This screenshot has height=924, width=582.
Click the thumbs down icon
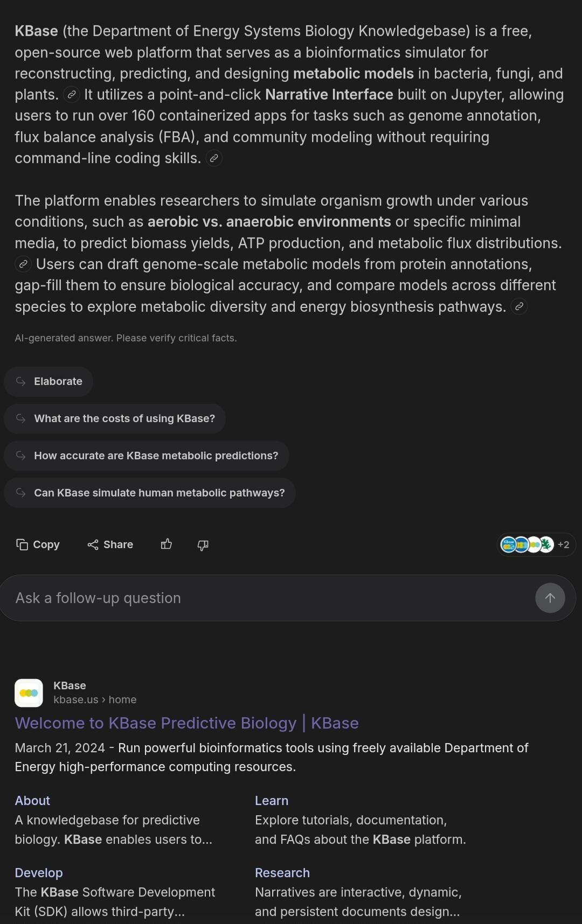[203, 545]
